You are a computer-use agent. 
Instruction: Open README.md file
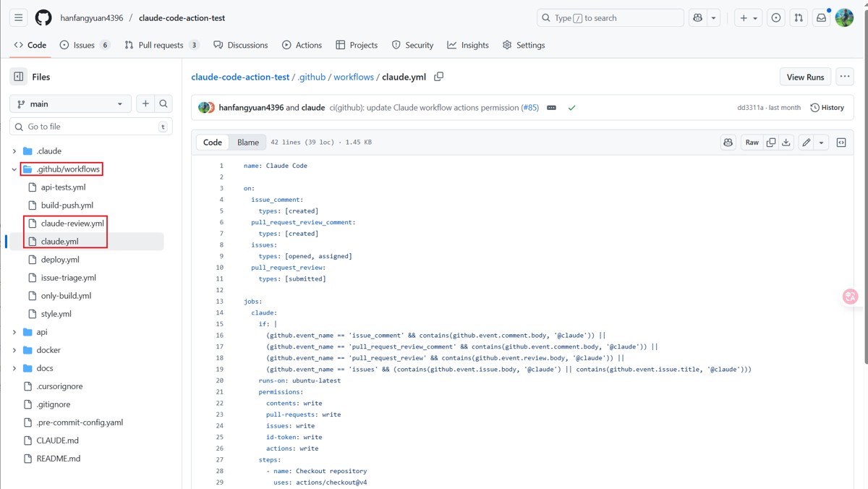pyautogui.click(x=59, y=459)
